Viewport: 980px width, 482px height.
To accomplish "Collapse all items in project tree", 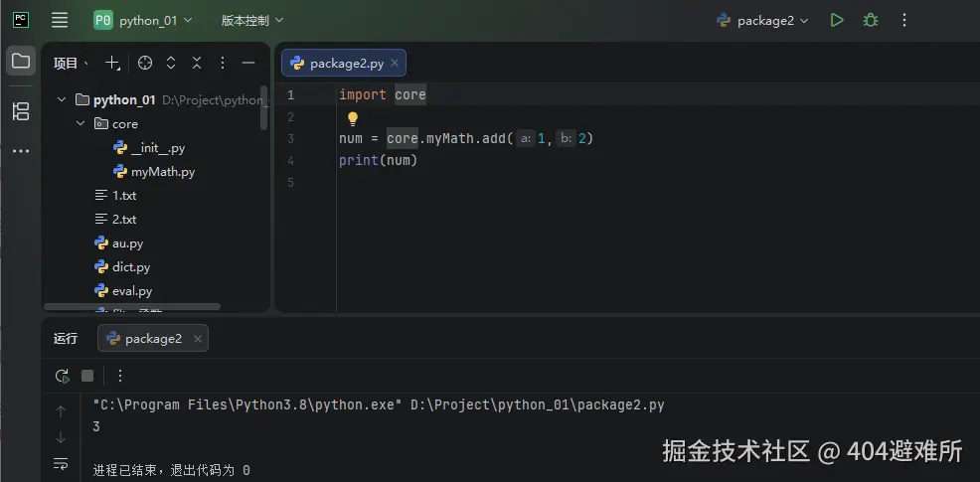I will [197, 64].
